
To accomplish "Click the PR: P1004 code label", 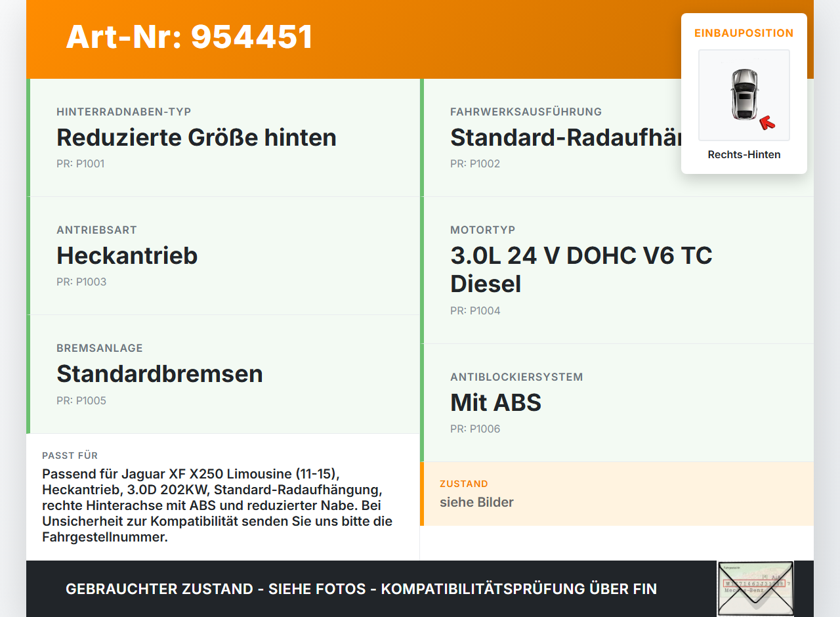I will [x=474, y=310].
